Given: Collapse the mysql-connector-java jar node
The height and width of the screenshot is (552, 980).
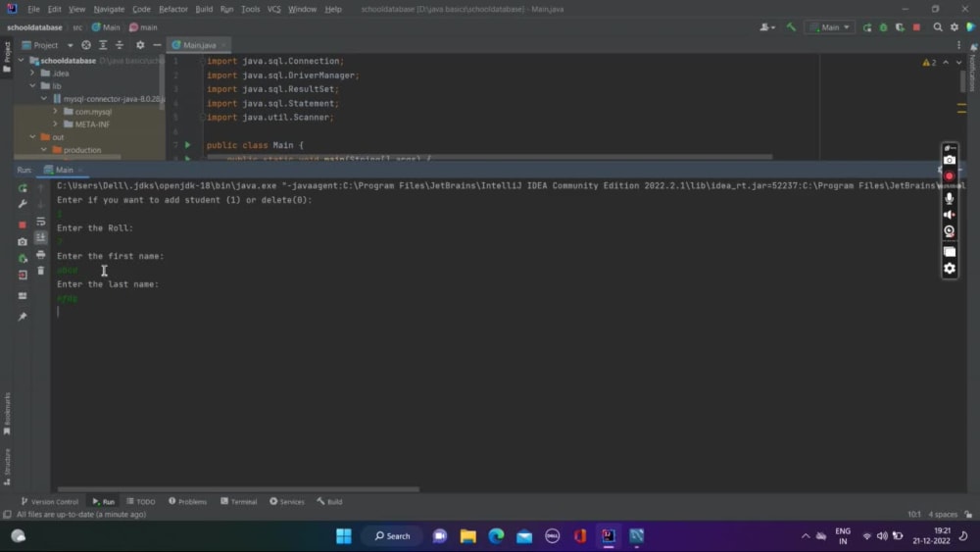Looking at the screenshot, I should coord(44,99).
